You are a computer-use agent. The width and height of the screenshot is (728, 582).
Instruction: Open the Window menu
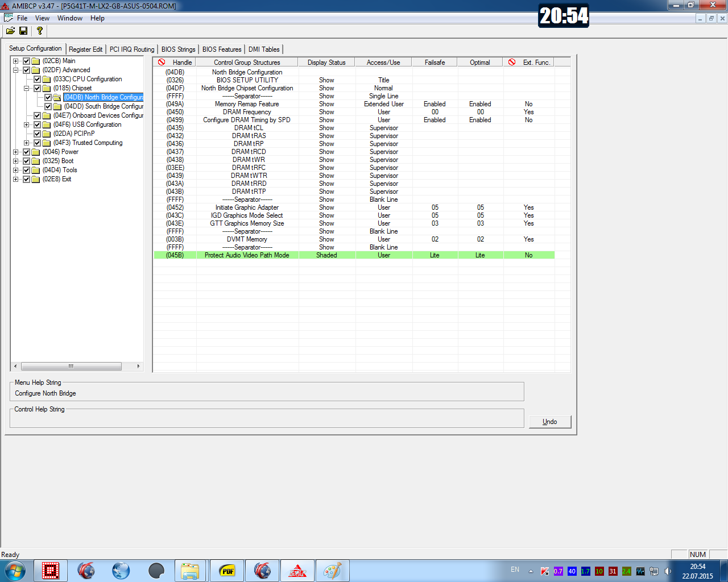70,18
